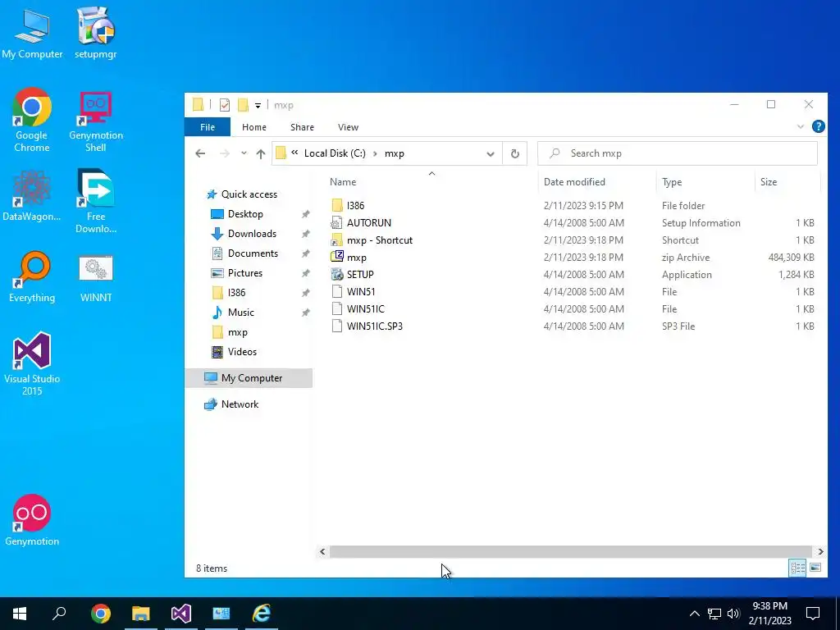The width and height of the screenshot is (840, 630).
Task: Go up one folder level
Action: coord(260,153)
